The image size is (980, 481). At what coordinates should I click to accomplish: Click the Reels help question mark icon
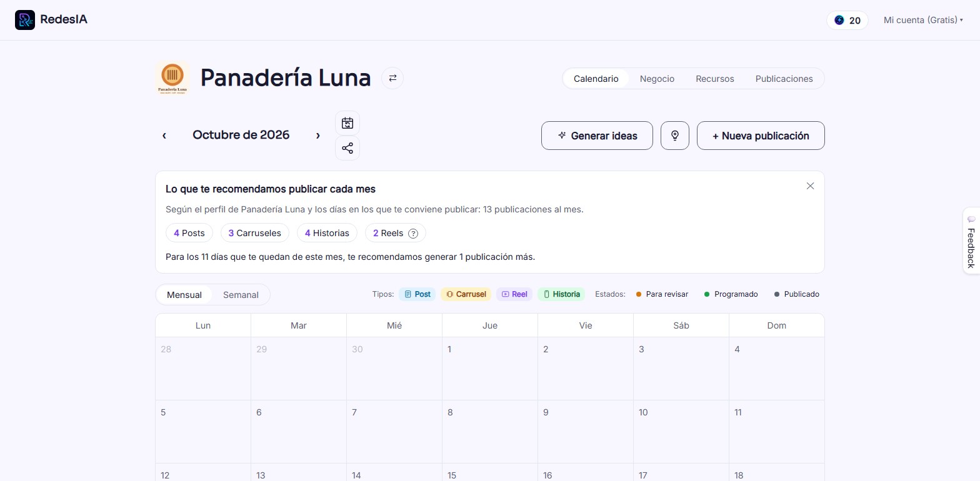413,233
